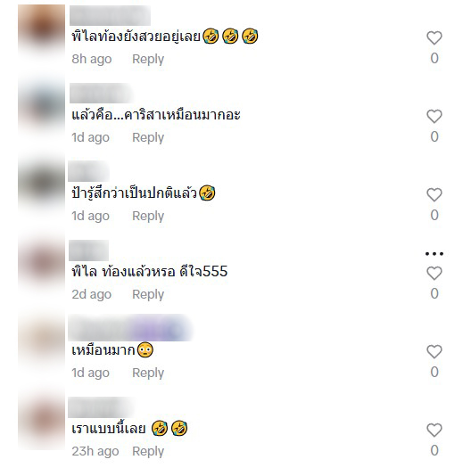This screenshot has width=471, height=476.
Task: Like the comment posted 8h ago
Action: coord(434,38)
